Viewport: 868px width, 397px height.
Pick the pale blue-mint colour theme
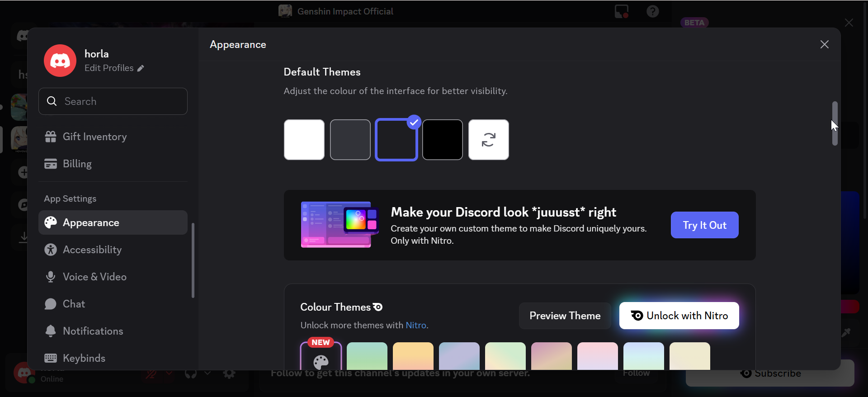(x=644, y=356)
